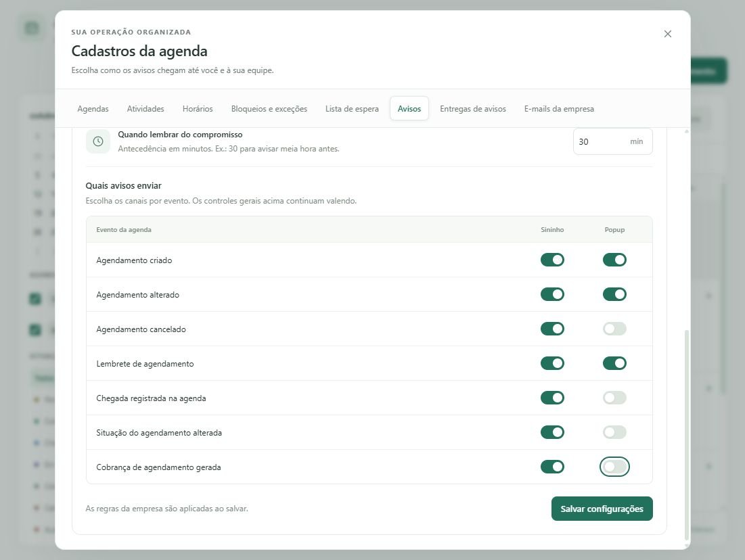Click Salvar configurações button
The height and width of the screenshot is (560, 745).
pyautogui.click(x=602, y=509)
